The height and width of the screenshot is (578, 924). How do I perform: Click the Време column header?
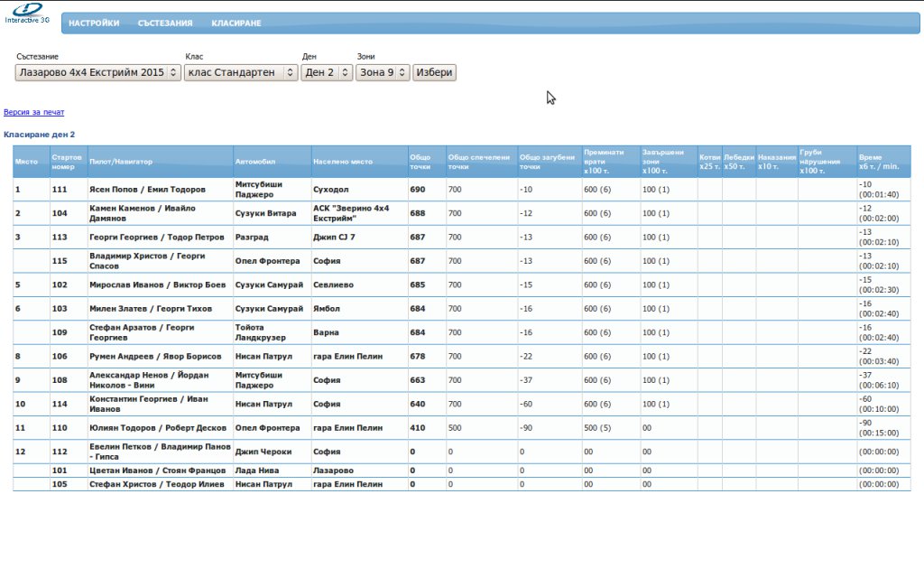(x=879, y=162)
